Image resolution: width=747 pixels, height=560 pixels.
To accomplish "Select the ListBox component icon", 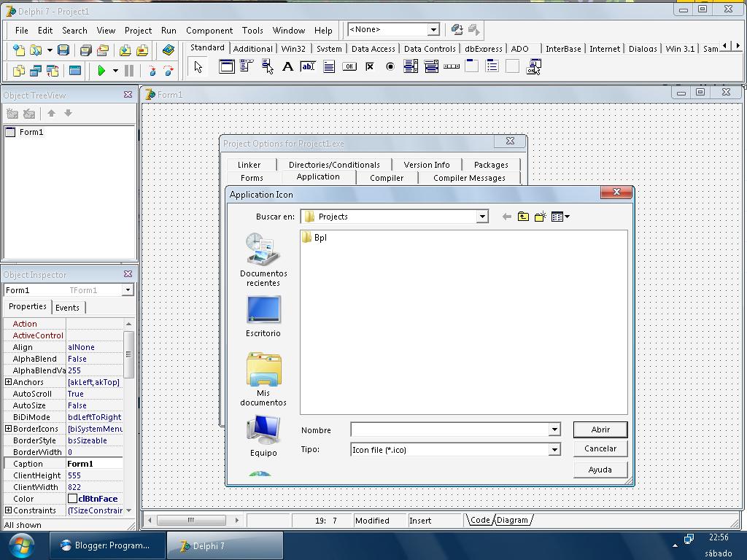I will (411, 66).
